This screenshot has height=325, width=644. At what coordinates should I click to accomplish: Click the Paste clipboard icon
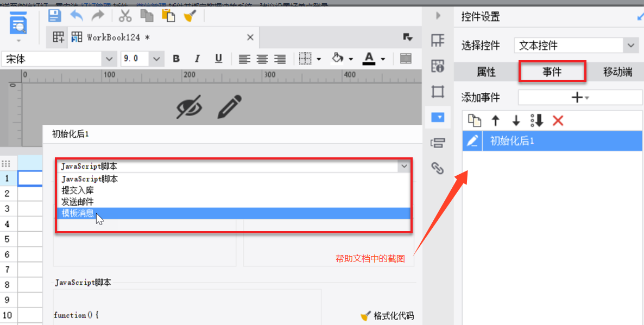click(168, 16)
